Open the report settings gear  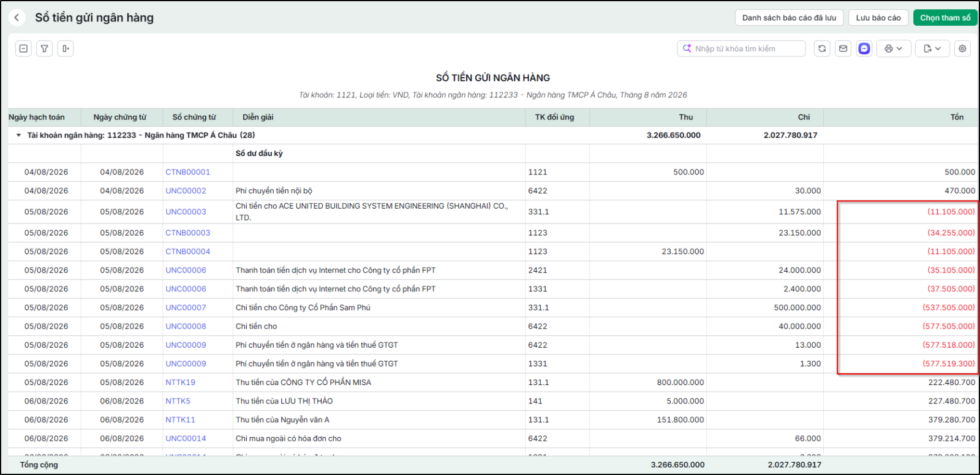tap(962, 48)
